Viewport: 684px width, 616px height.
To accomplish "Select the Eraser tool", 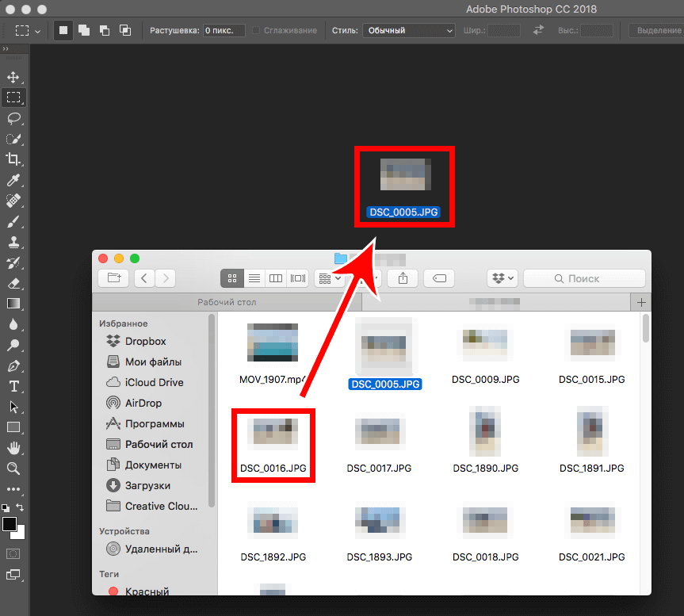I will (13, 283).
